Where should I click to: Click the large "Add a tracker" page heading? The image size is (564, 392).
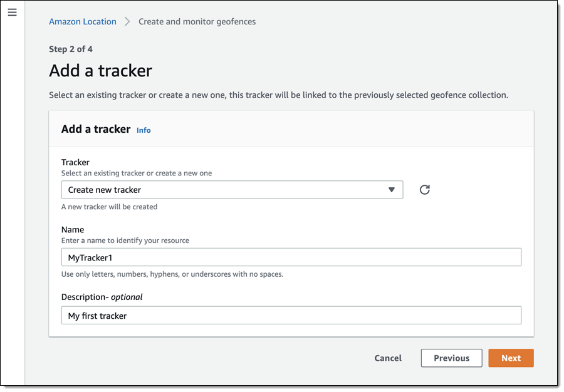pos(100,71)
